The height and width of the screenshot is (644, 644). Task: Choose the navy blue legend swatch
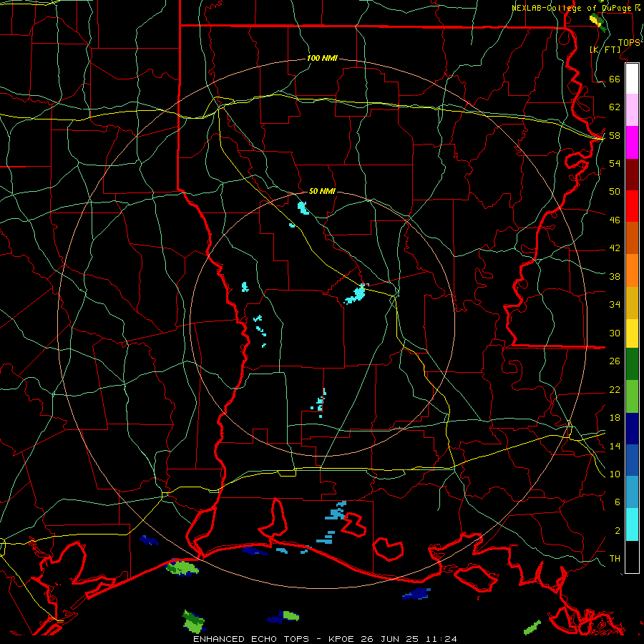click(x=632, y=429)
